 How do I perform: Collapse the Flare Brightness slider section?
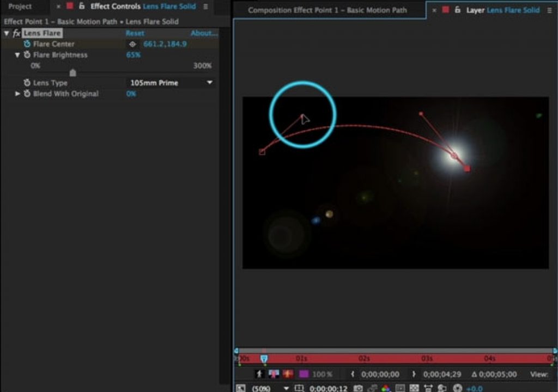[x=17, y=55]
